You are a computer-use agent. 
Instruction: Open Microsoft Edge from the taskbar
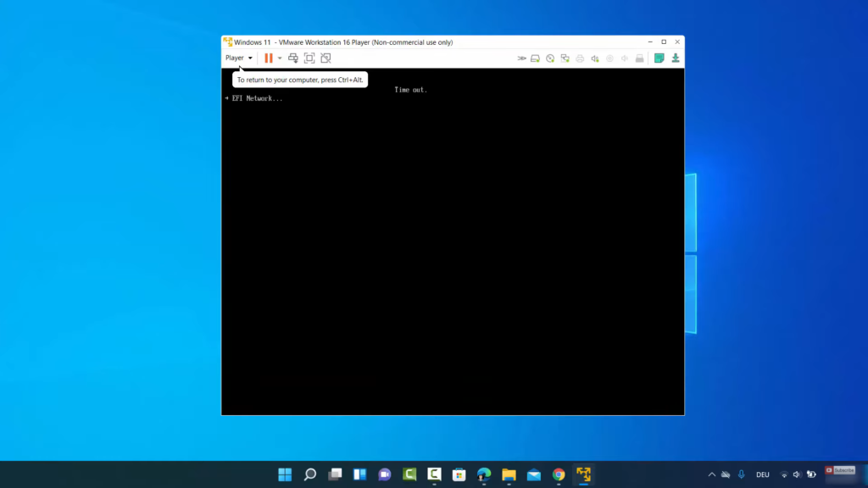[x=484, y=474]
